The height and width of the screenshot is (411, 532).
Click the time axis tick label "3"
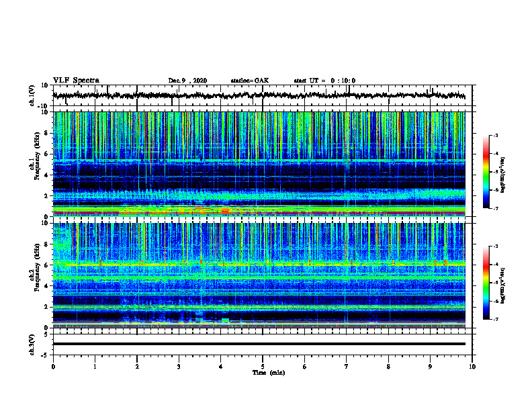click(179, 367)
